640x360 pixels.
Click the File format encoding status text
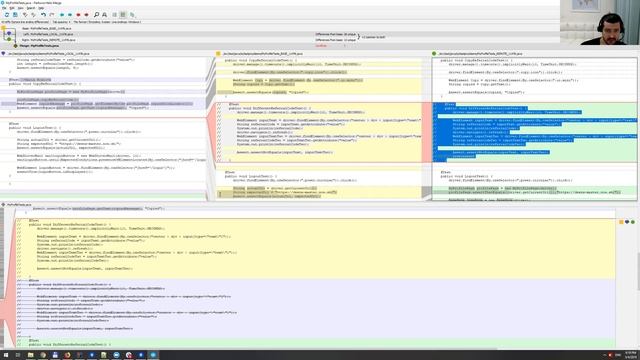(107, 22)
